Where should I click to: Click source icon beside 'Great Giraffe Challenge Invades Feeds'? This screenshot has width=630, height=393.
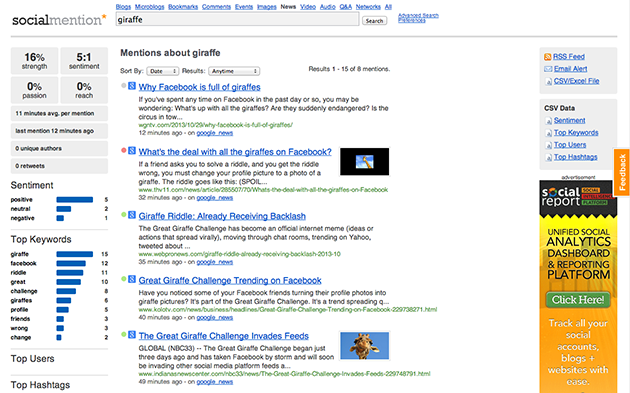pyautogui.click(x=132, y=334)
